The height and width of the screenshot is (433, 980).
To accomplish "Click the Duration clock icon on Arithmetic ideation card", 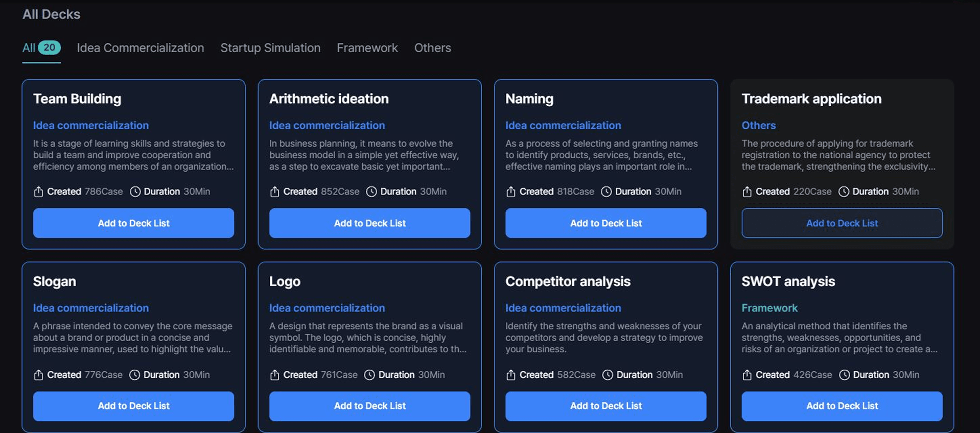I will coord(371,191).
